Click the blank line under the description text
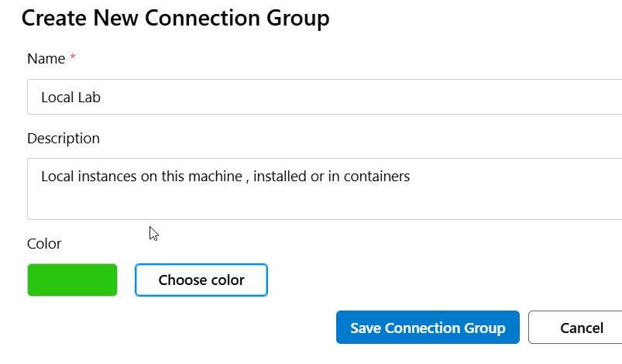Image resolution: width=622 pixels, height=364 pixels. pos(232,204)
